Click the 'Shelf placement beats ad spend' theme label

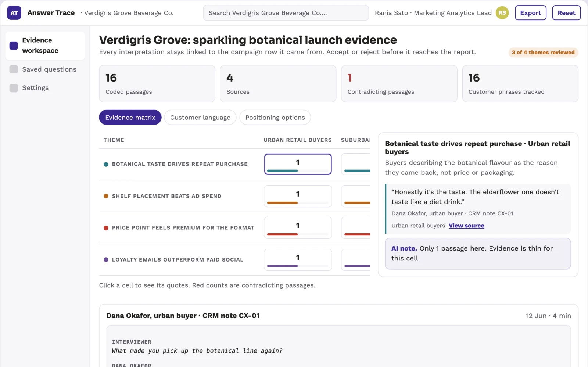coord(167,196)
